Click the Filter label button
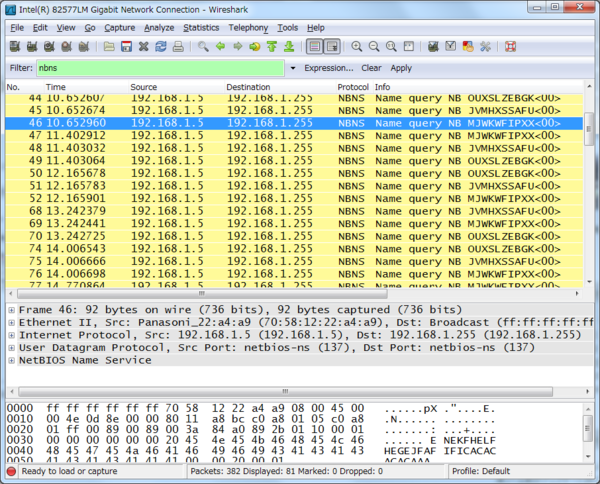Screen dimensions: 600x484 pyautogui.click(x=21, y=68)
